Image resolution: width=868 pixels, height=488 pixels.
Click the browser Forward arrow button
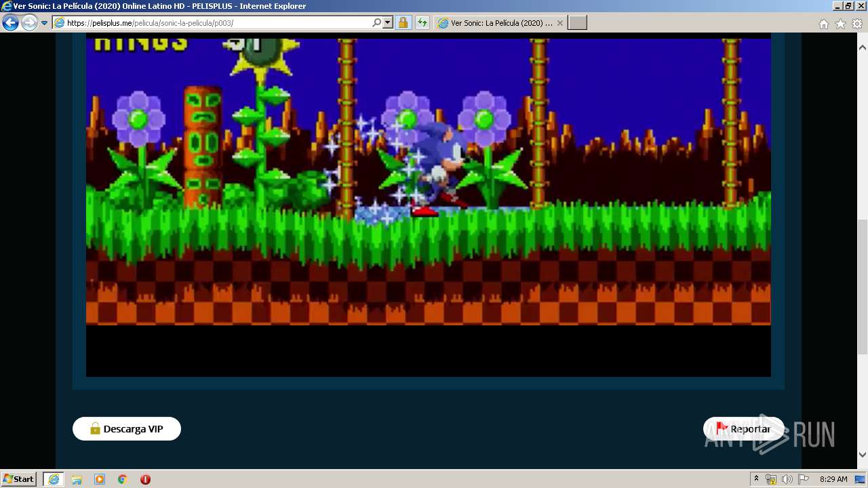tap(29, 23)
